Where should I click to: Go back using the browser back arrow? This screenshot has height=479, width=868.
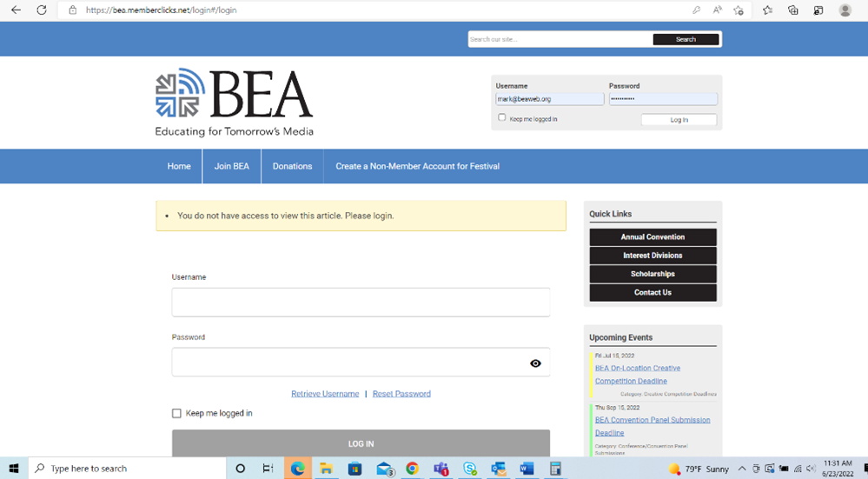16,10
